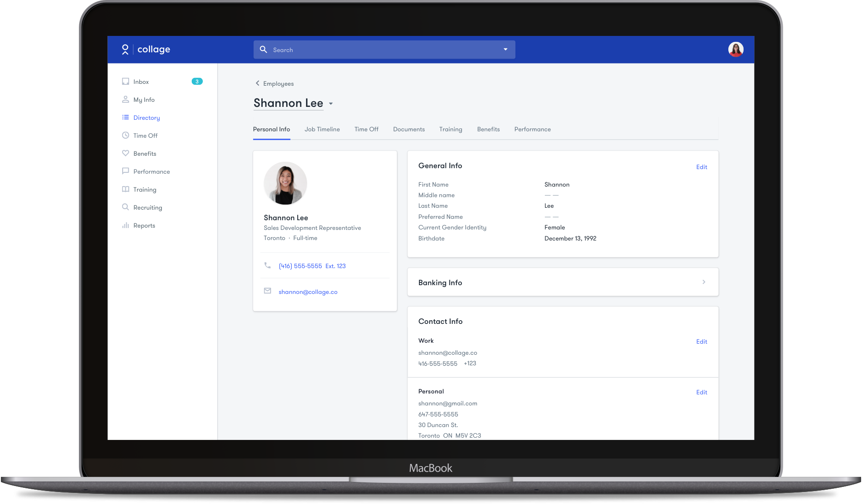Edit the General Info section
Screen dimensions: 862x504
tap(702, 167)
